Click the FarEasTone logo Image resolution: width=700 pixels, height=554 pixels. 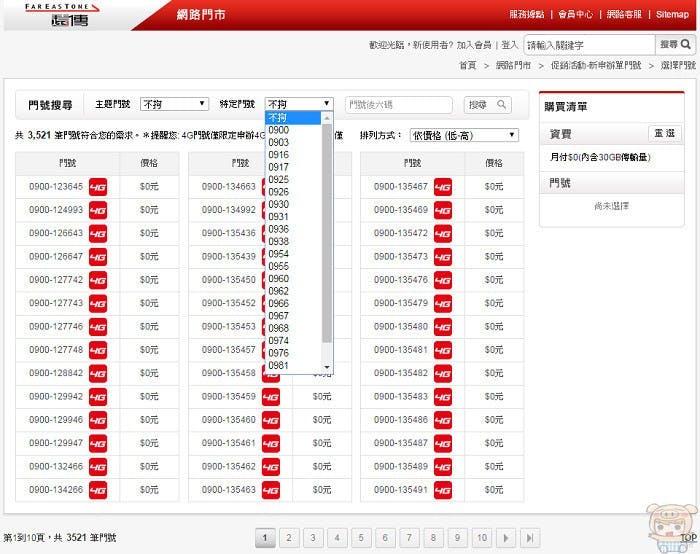click(x=58, y=15)
